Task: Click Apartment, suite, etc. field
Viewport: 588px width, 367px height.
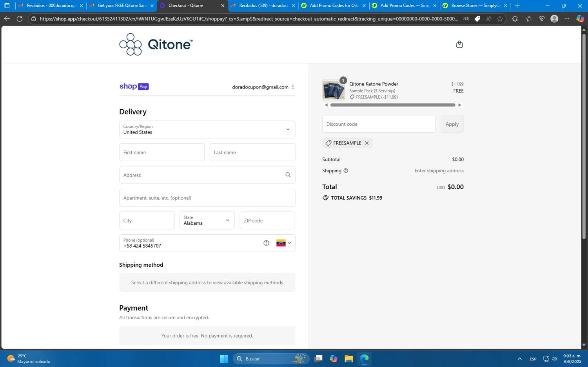Action: click(207, 197)
